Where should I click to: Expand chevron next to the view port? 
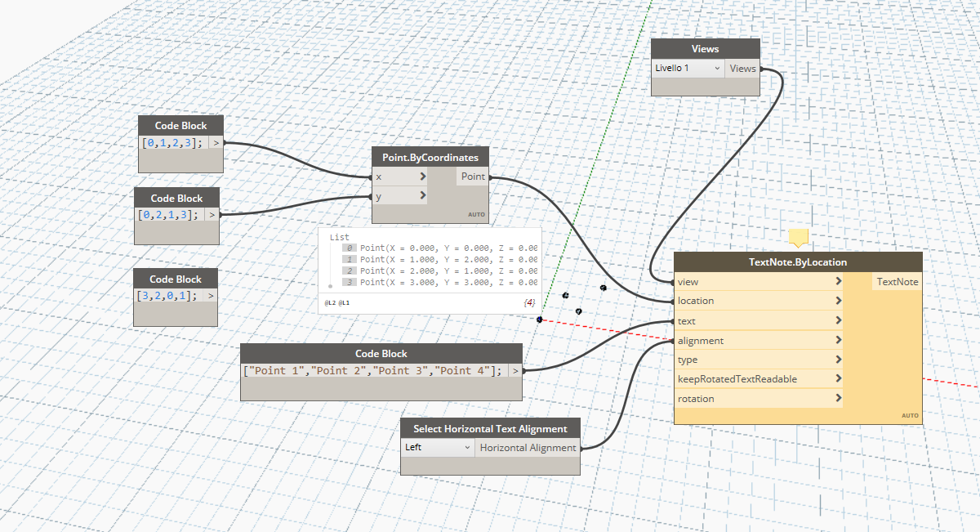click(838, 281)
